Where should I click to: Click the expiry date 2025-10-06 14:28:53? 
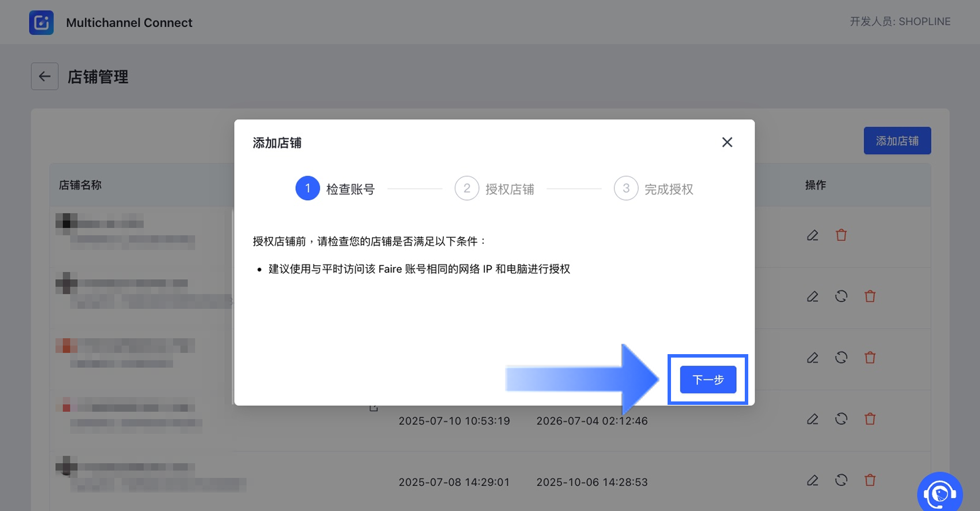pos(592,482)
